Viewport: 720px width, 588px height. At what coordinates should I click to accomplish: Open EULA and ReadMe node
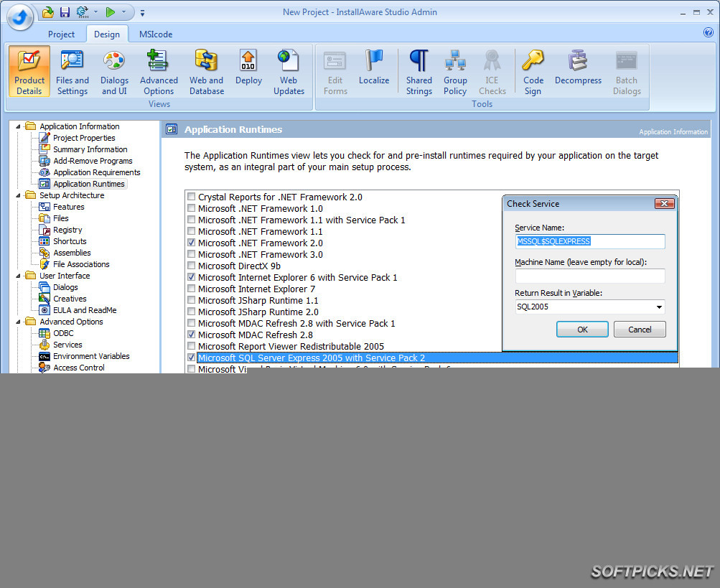point(85,310)
